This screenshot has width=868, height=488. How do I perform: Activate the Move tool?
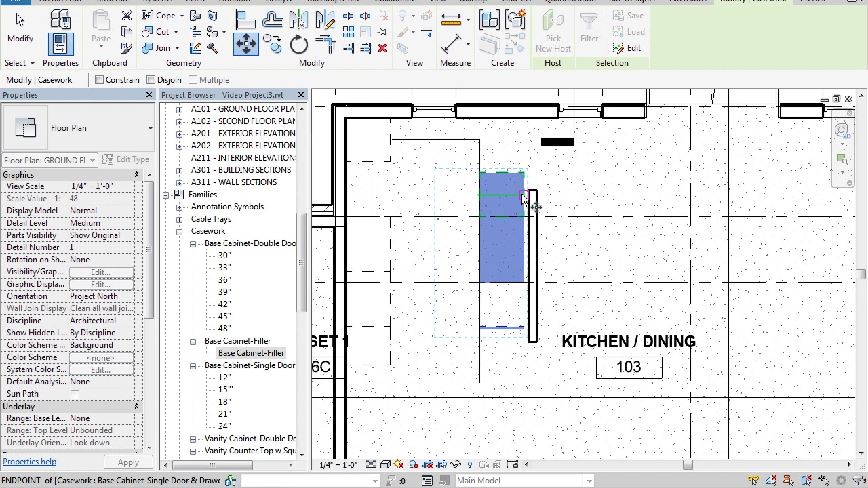246,45
